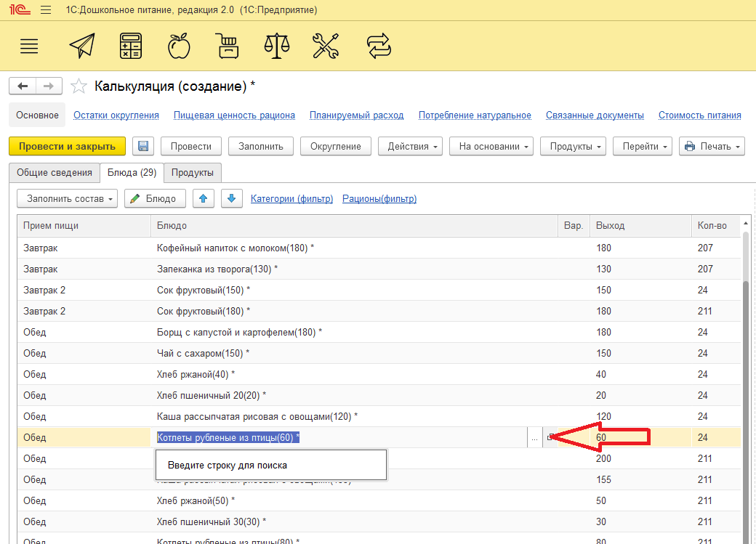Click the ellipsis selection button in dish field

tap(534, 437)
